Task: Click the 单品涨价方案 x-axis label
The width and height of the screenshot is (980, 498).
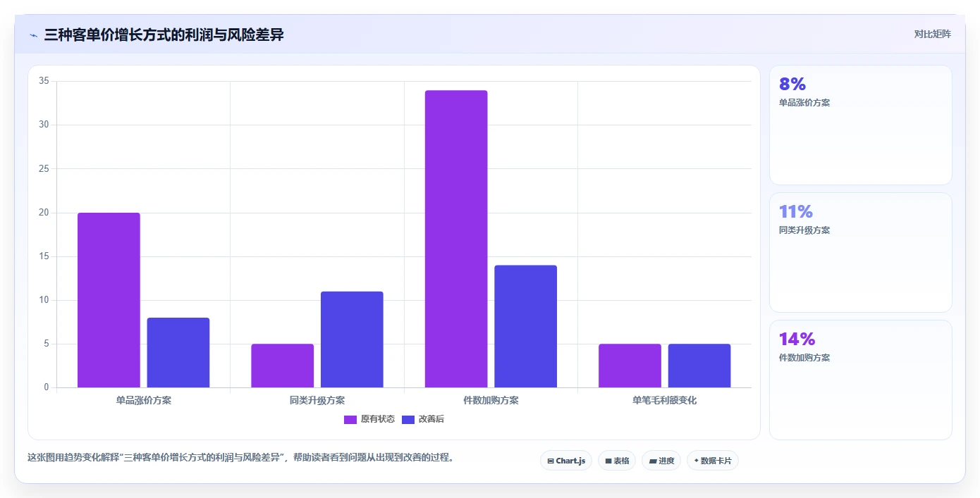Action: 144,400
